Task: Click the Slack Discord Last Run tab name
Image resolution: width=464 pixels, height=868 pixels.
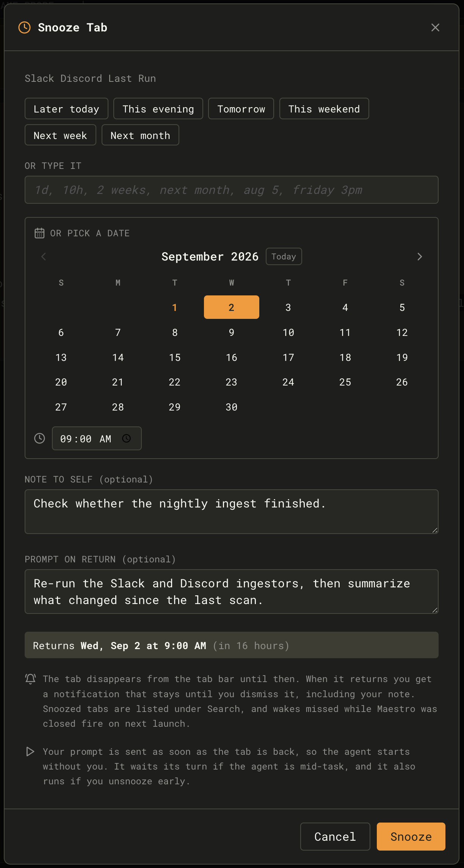Action: 90,78
